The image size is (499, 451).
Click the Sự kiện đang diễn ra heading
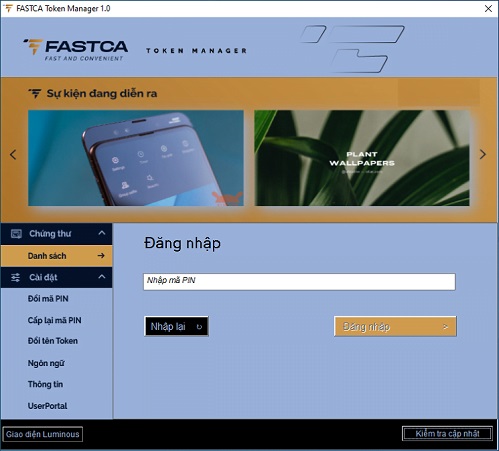click(102, 94)
